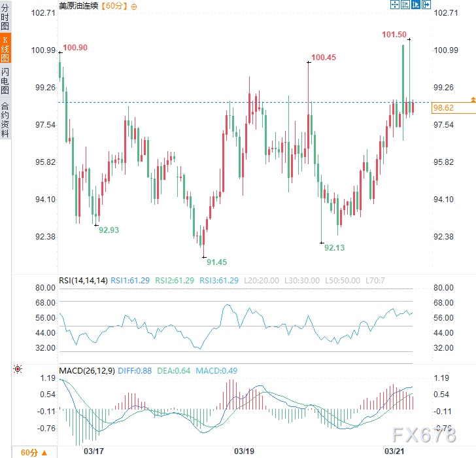Toggle the highlighted axis-with-arrow toolbar icon
This screenshot has width=476, height=458.
tap(416, 5)
